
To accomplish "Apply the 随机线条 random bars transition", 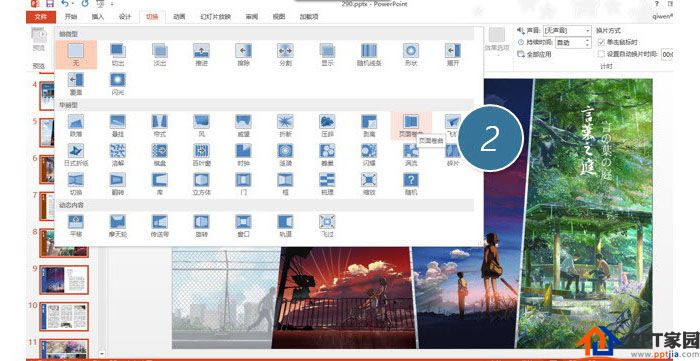I will (x=369, y=54).
